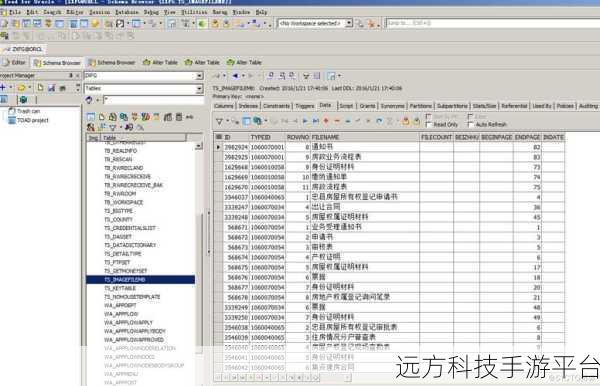This screenshot has height=386, width=600.
Task: Switch to the Referential tab
Action: point(514,106)
